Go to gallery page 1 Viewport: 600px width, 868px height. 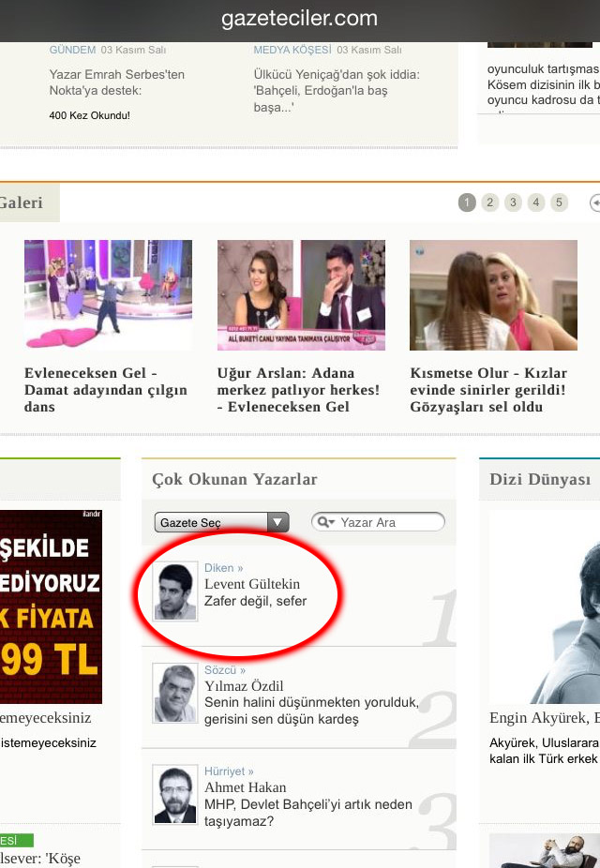(467, 202)
